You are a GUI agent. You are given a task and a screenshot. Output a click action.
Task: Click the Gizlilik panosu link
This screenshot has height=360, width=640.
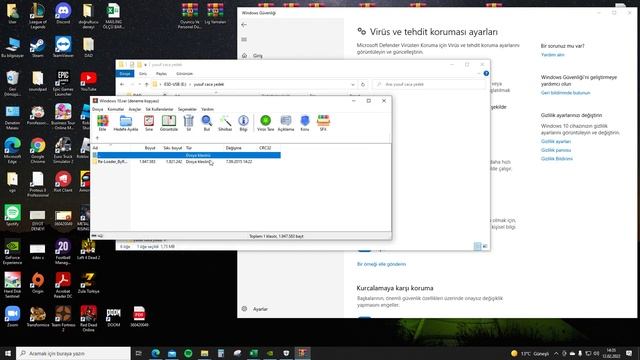pyautogui.click(x=556, y=150)
